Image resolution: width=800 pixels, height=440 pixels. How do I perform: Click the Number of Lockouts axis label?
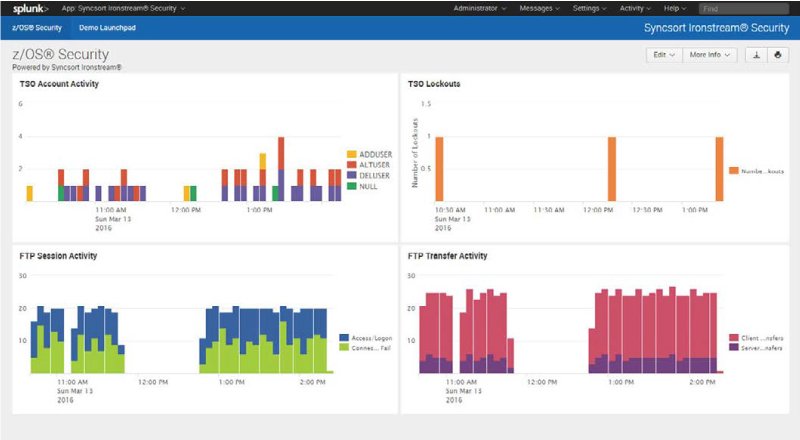click(415, 153)
